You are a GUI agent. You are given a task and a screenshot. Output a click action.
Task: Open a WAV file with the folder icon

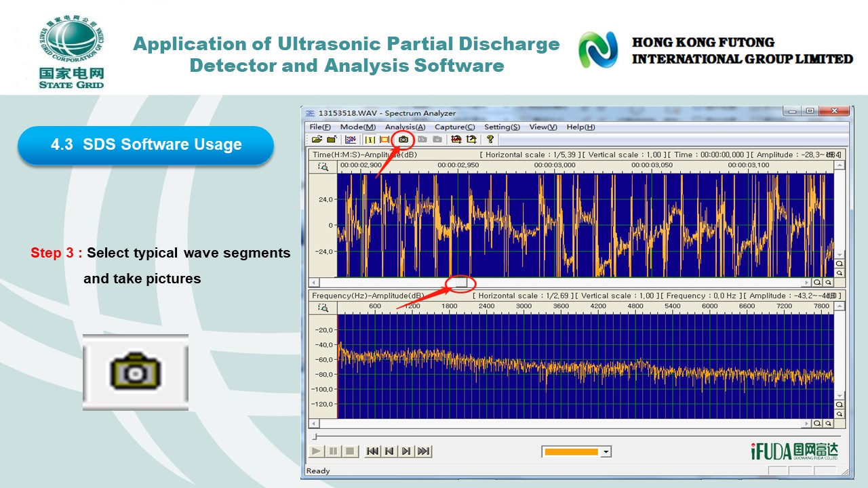click(x=317, y=140)
